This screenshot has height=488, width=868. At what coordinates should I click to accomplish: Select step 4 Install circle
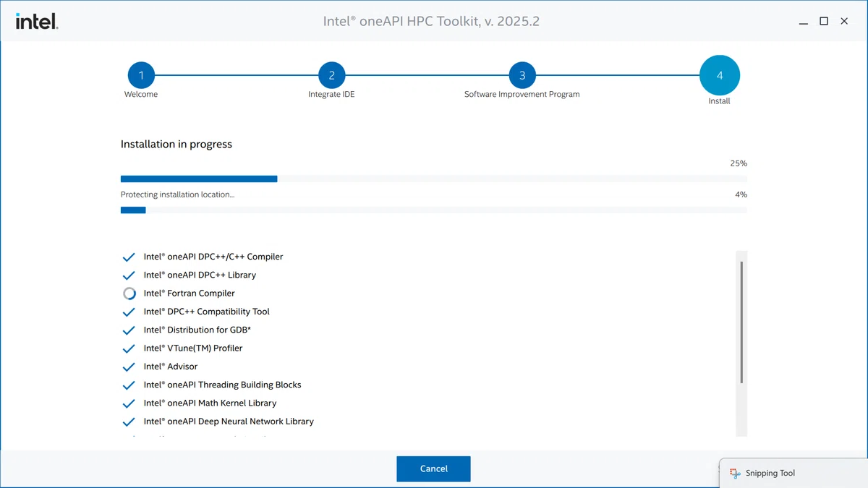720,75
